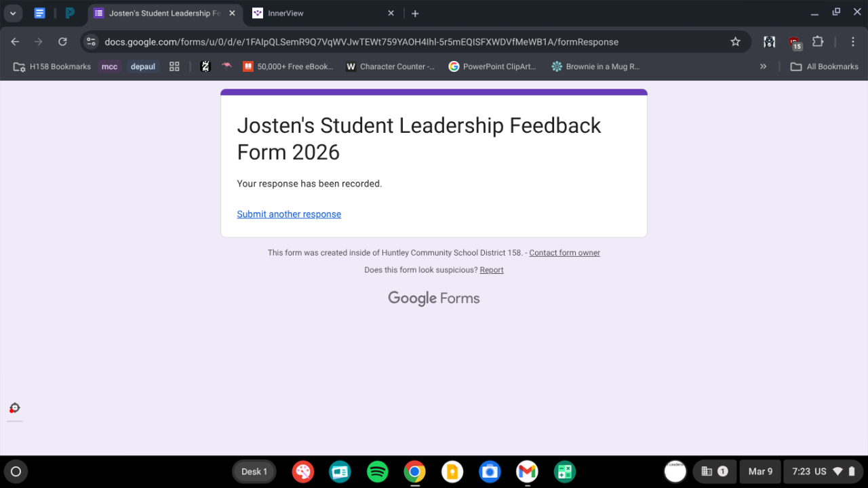The width and height of the screenshot is (868, 488).
Task: Open the red extension with badge 15
Action: 794,43
